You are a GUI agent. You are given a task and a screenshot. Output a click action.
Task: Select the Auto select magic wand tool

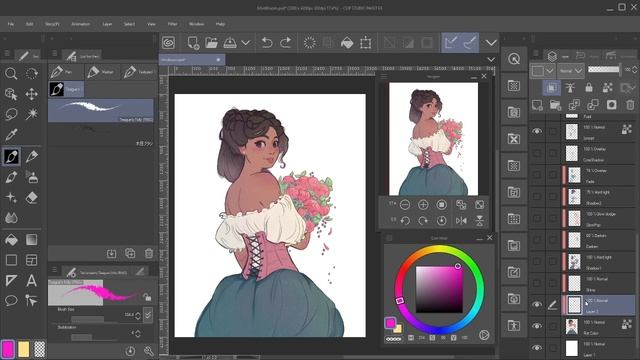point(31,114)
